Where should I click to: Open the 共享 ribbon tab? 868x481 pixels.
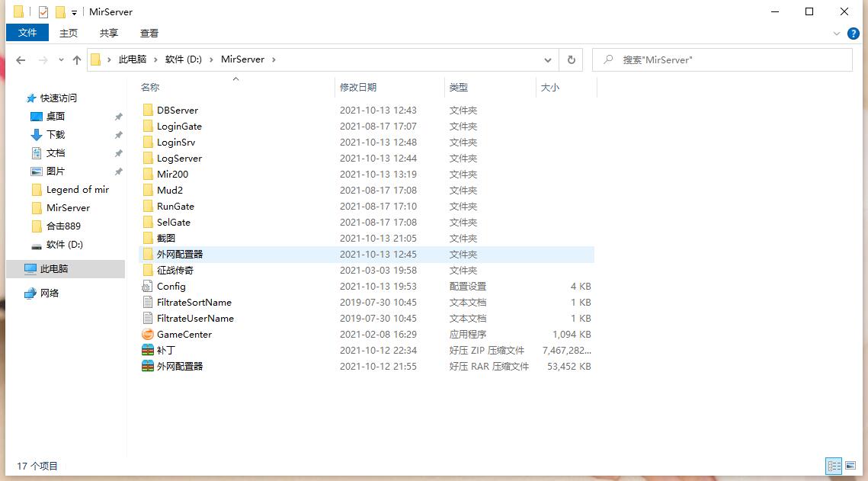point(108,34)
